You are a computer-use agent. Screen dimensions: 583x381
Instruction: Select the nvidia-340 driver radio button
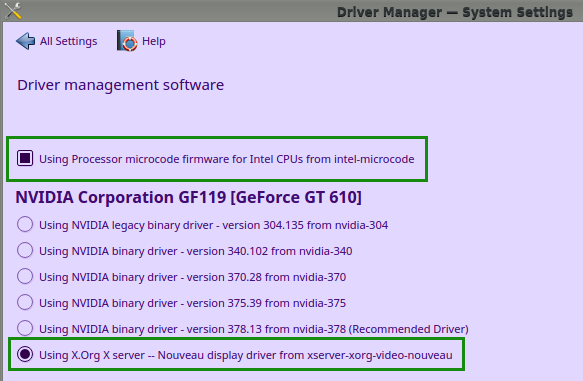point(25,251)
